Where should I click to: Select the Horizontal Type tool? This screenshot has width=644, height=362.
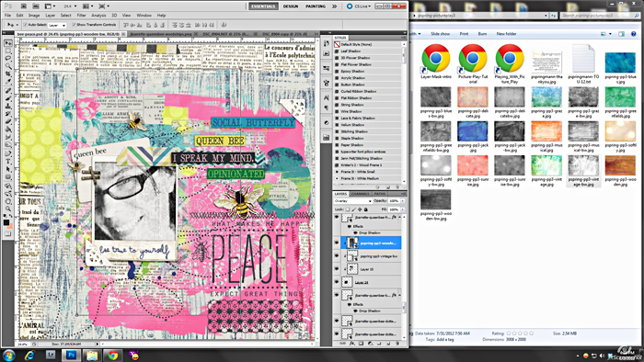click(7, 162)
